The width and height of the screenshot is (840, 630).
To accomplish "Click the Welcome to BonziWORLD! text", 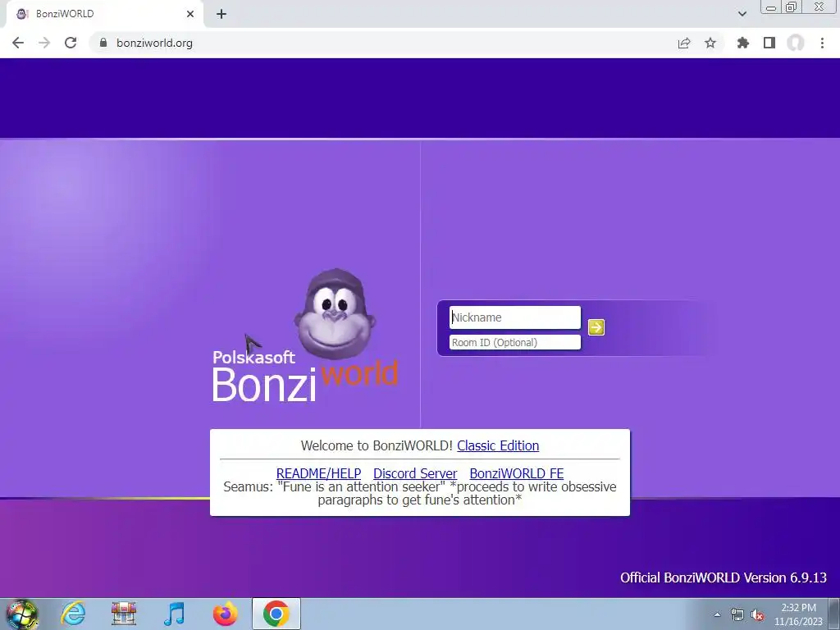I will tap(377, 445).
